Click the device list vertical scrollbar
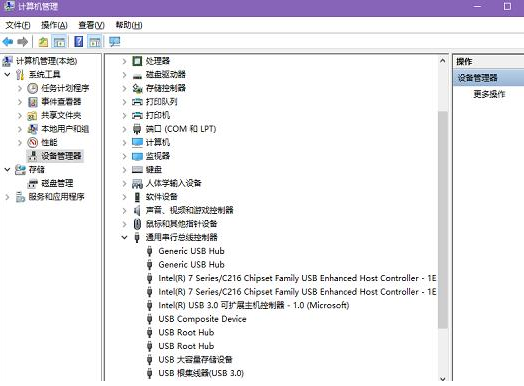The height and width of the screenshot is (386, 524). [442, 220]
